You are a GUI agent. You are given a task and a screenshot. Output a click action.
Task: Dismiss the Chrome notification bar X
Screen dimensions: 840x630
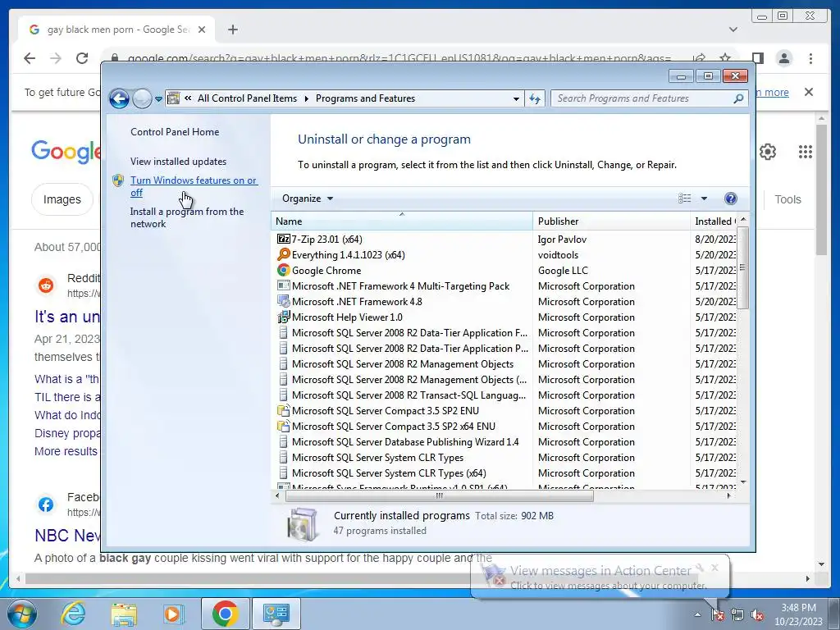[809, 92]
